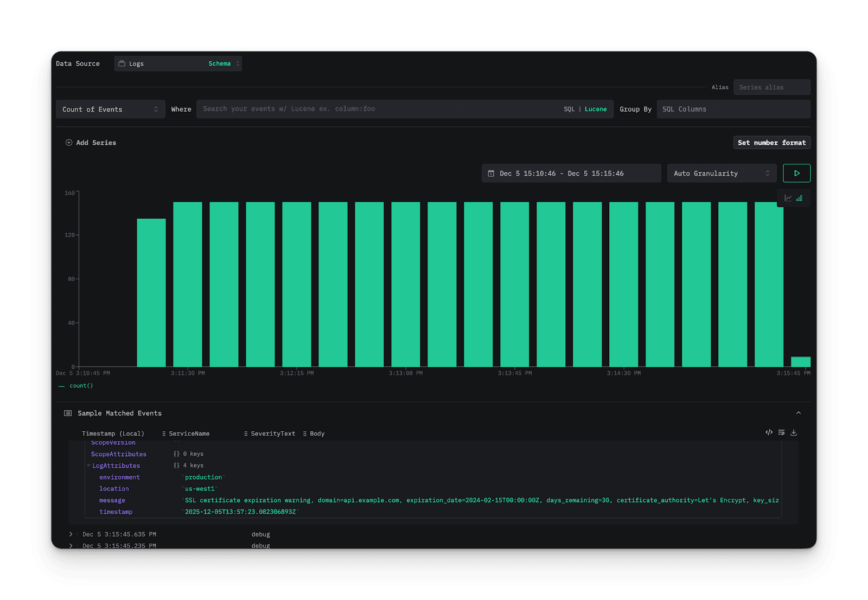Screen dimensions: 868x600
Task: Open raw code view of sample events
Action: point(769,432)
